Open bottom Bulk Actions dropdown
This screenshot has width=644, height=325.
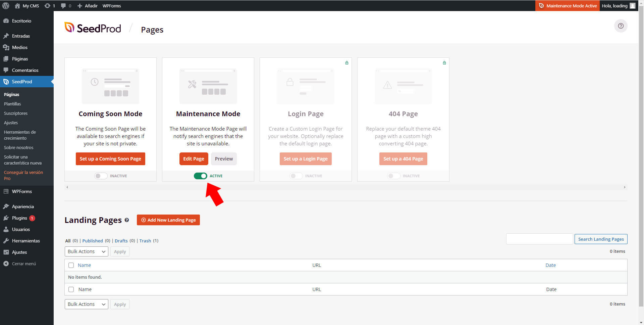pos(87,304)
